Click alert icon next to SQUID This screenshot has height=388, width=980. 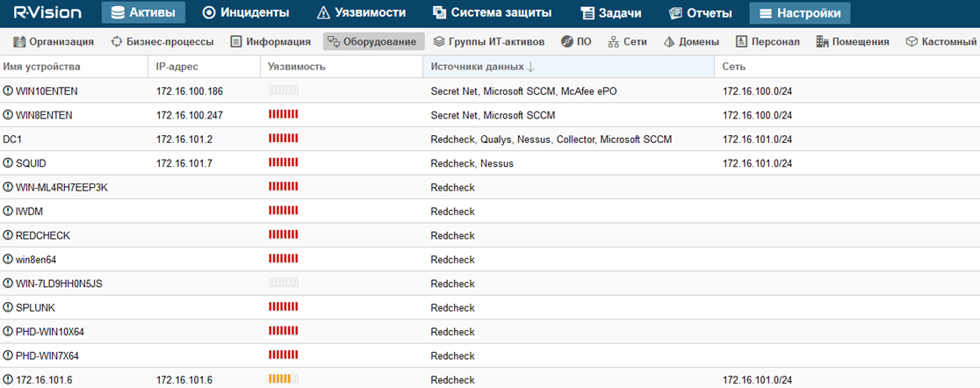click(x=8, y=163)
